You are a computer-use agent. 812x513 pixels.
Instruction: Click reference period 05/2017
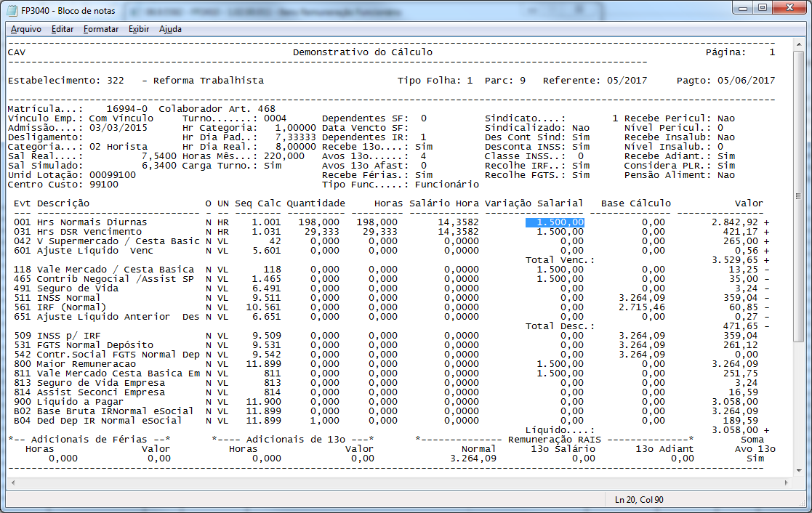click(627, 81)
